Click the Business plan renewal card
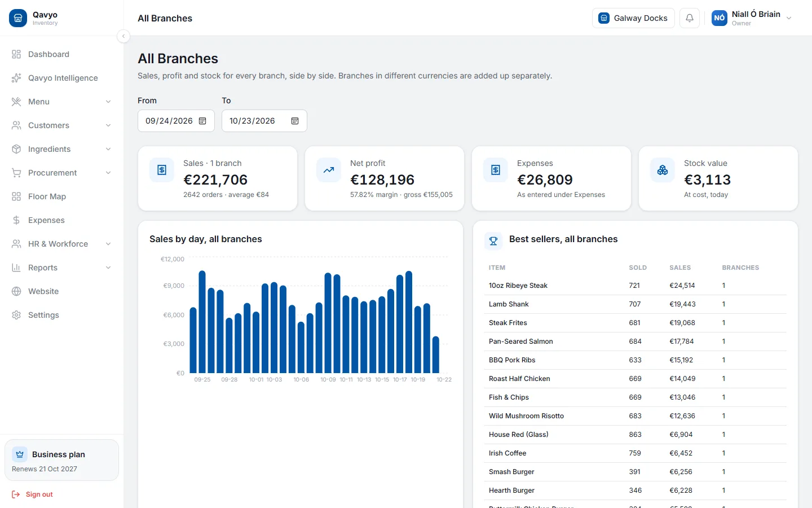812x508 pixels. pyautogui.click(x=61, y=460)
